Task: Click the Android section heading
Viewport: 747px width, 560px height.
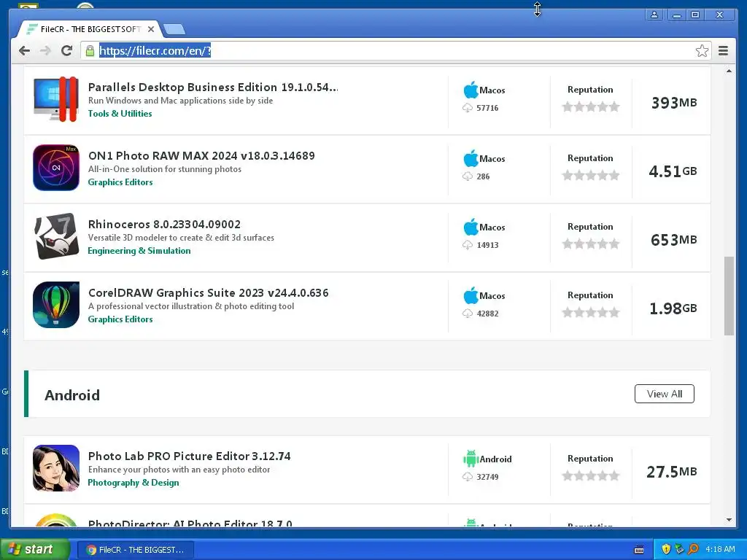Action: pos(72,395)
